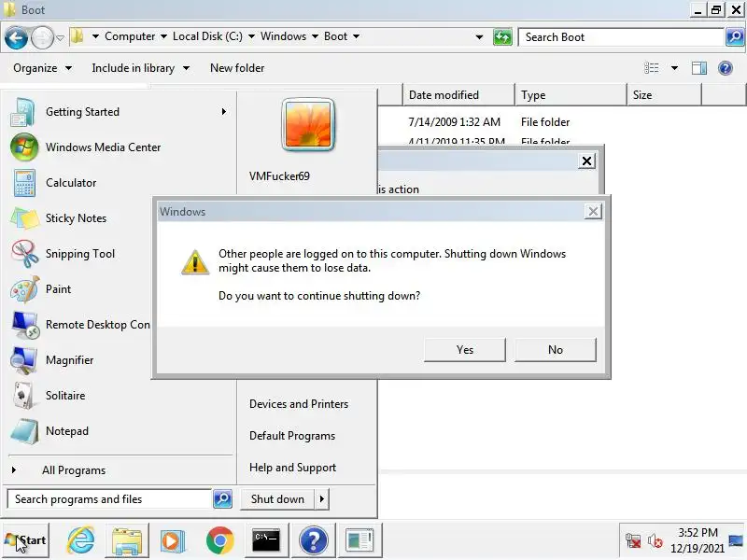Open Explorer help button

point(726,68)
